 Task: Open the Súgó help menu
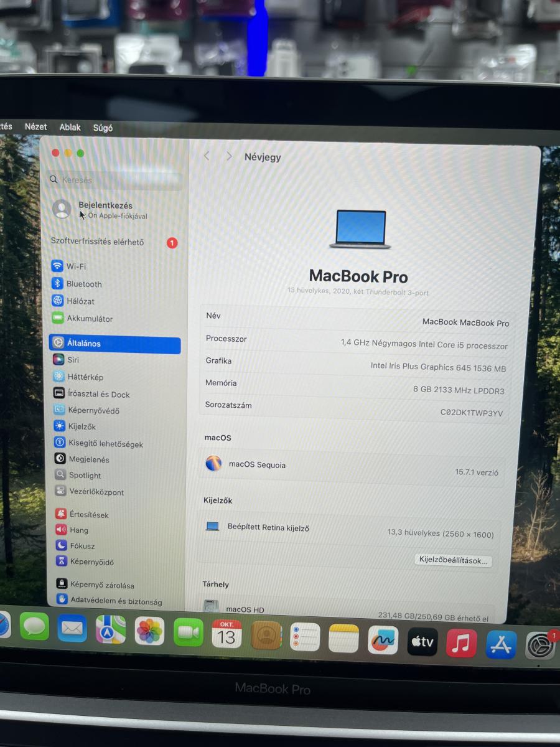(103, 128)
